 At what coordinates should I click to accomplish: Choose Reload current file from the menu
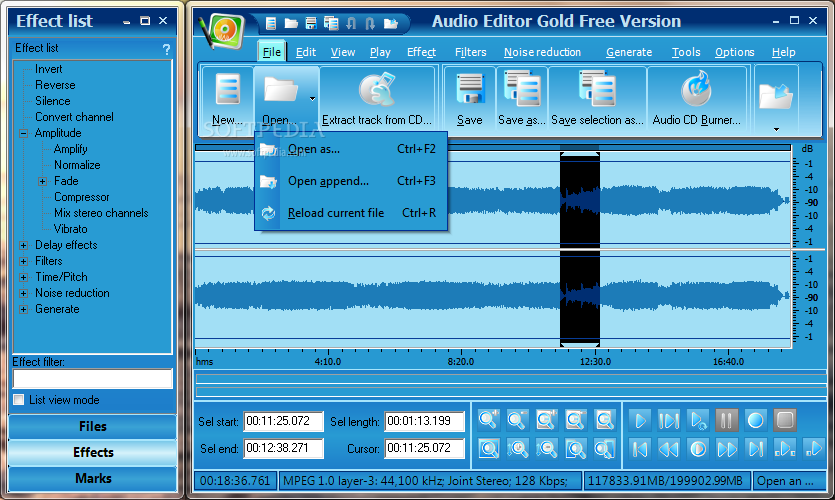click(x=351, y=213)
